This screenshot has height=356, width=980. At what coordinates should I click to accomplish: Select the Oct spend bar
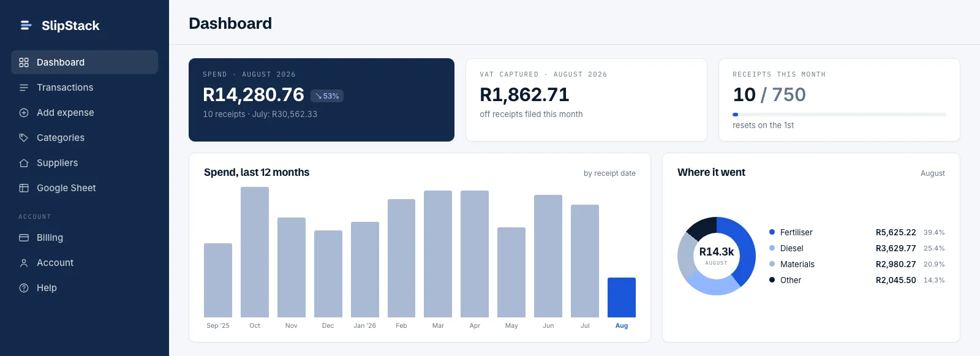pyautogui.click(x=255, y=252)
